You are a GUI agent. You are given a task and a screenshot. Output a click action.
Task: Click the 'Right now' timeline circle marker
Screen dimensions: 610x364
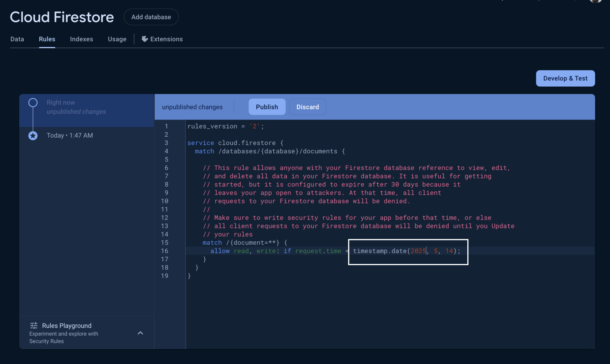[x=33, y=102]
